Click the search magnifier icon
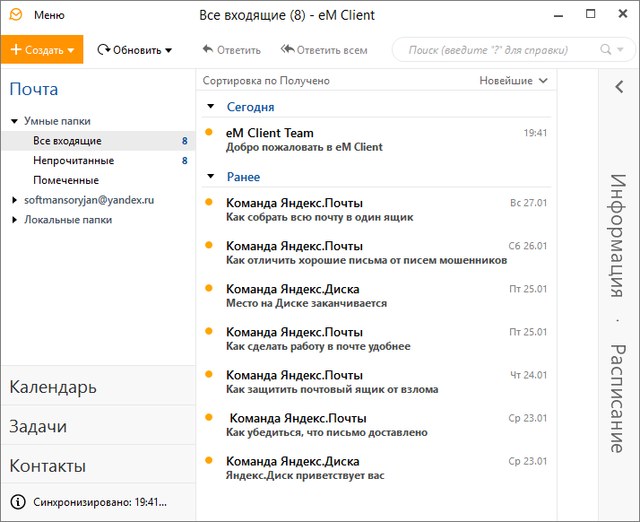The height and width of the screenshot is (522, 640). pyautogui.click(x=606, y=49)
